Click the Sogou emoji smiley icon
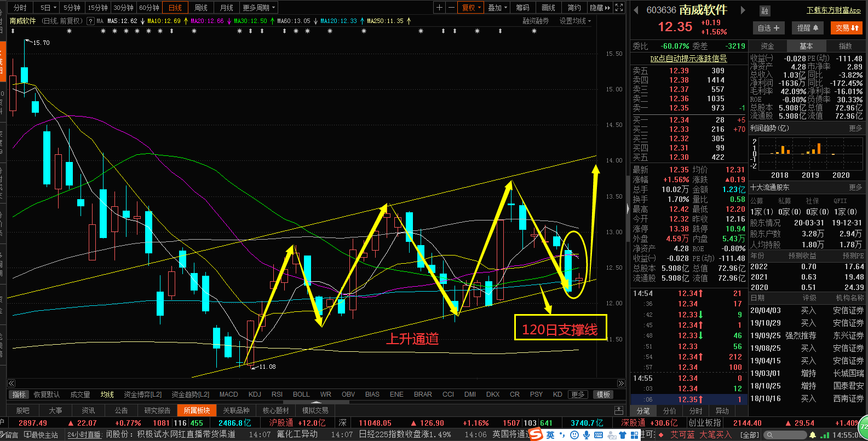This screenshot has height=441, width=868. (x=574, y=435)
